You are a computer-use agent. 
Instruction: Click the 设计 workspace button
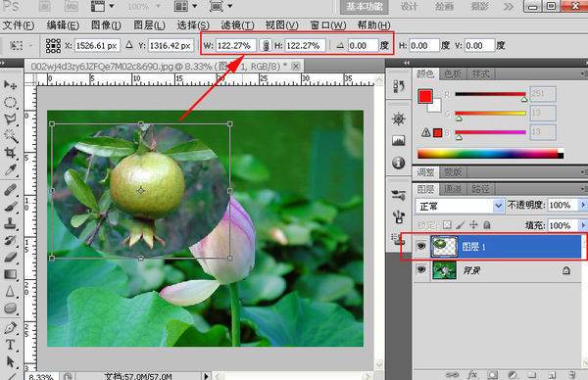(x=409, y=7)
